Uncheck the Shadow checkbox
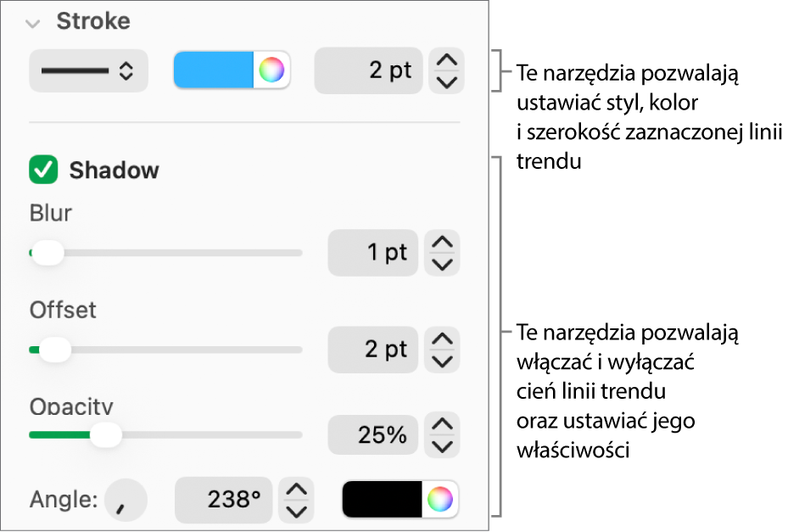 pos(43,170)
